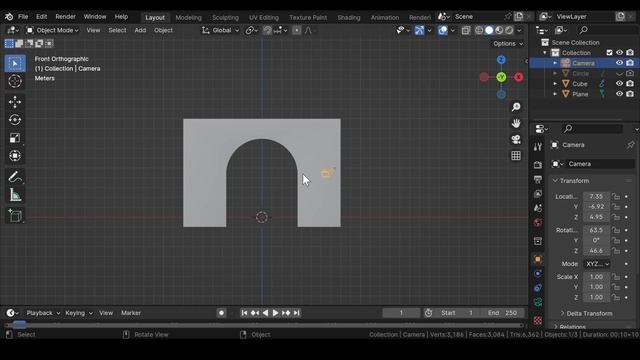The height and width of the screenshot is (360, 640).
Task: Open the Object properties tab
Action: (538, 259)
